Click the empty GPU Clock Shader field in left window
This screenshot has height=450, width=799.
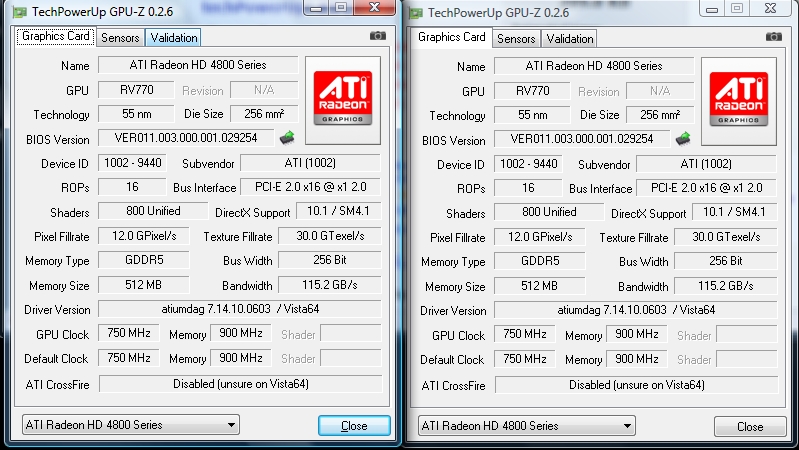tap(351, 334)
